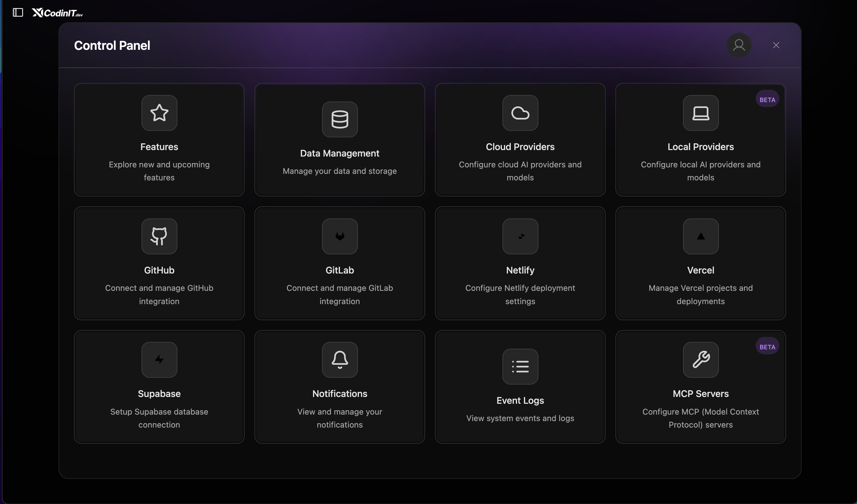
Task: Click the GitHub octocat icon
Action: 159,236
